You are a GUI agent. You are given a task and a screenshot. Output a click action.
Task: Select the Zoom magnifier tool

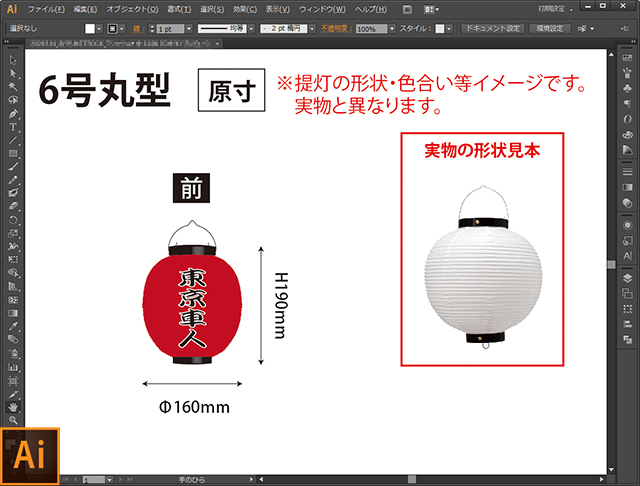coord(13,420)
